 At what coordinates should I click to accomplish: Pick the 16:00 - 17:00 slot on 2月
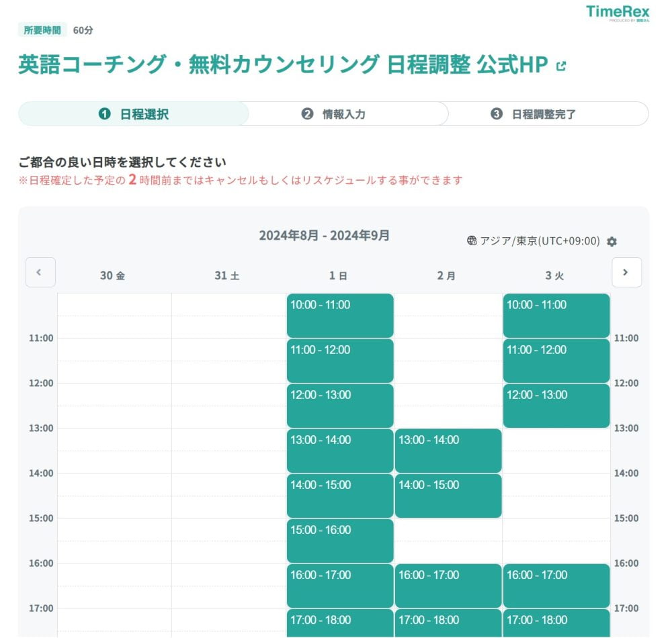(x=448, y=585)
